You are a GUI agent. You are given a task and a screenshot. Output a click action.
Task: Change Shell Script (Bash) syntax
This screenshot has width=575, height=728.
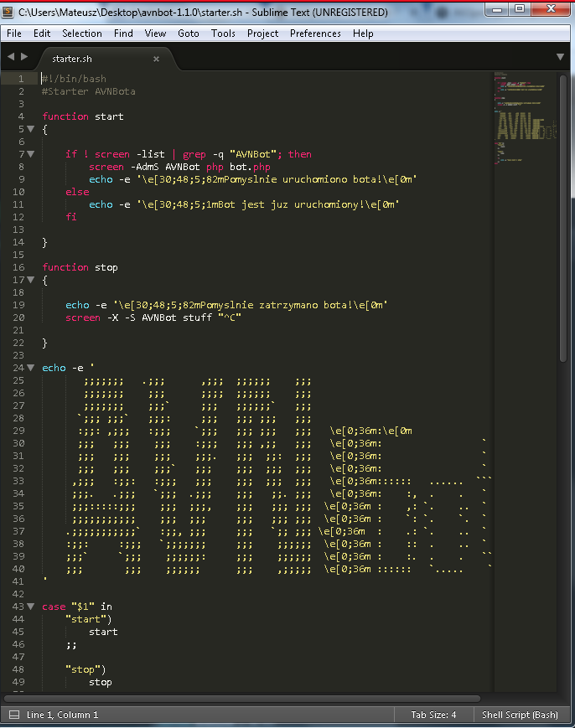[520, 715]
